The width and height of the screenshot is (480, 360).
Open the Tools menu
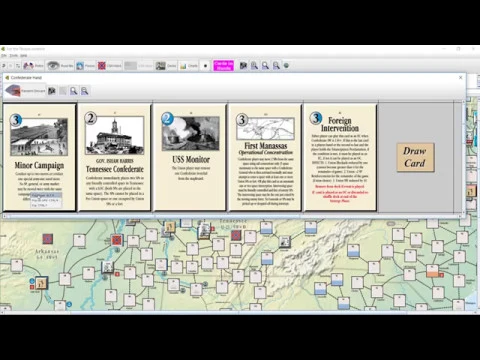(x=14, y=56)
